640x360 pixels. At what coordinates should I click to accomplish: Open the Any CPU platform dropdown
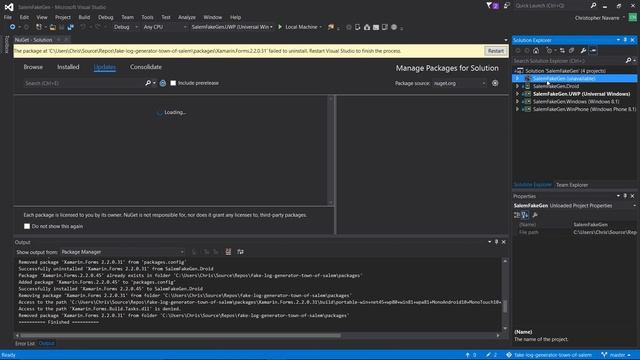(165, 27)
